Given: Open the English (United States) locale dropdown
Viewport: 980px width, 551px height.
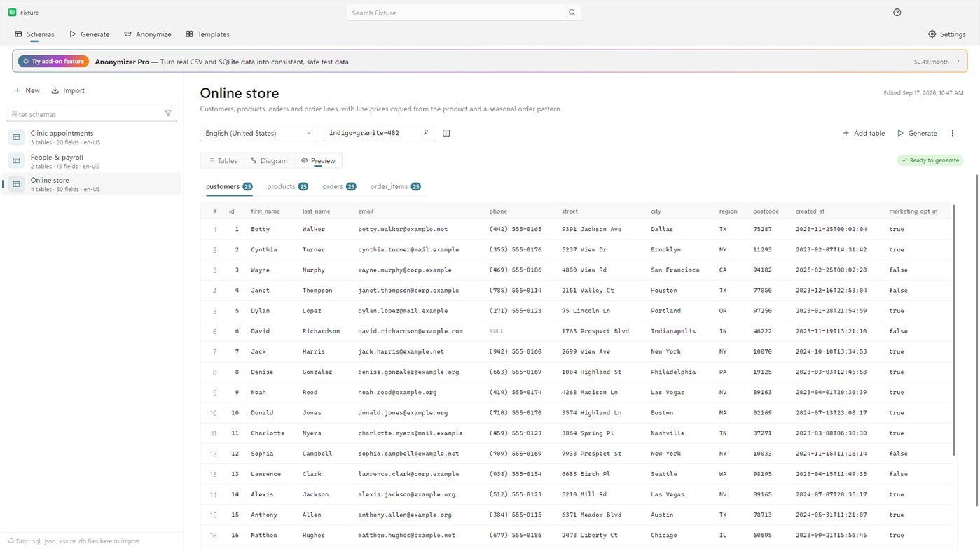Looking at the screenshot, I should click(258, 133).
